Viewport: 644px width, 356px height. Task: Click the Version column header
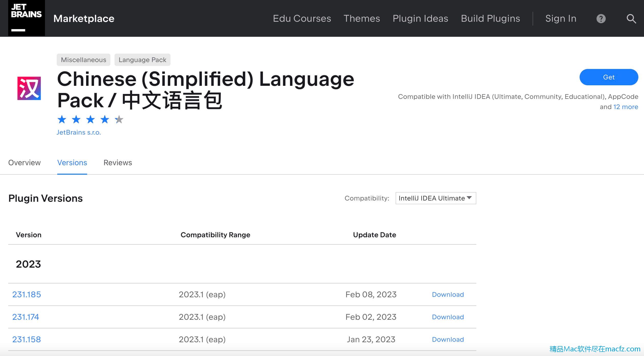tap(29, 235)
